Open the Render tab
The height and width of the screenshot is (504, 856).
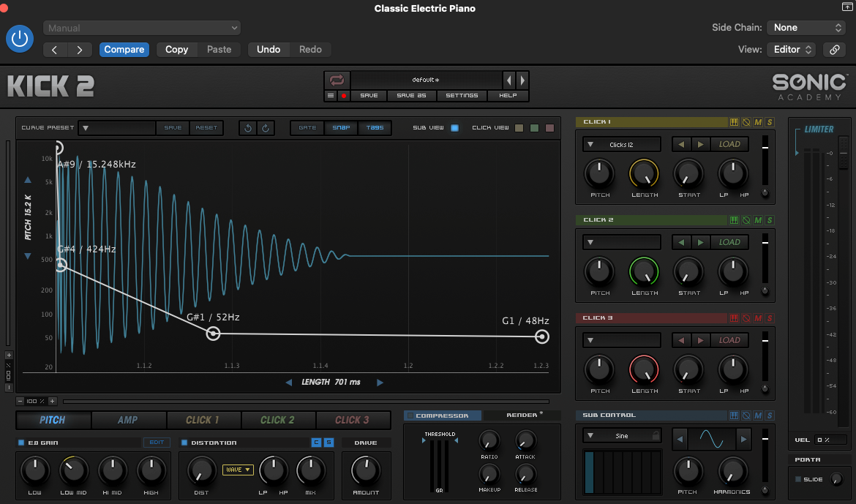[x=522, y=415]
